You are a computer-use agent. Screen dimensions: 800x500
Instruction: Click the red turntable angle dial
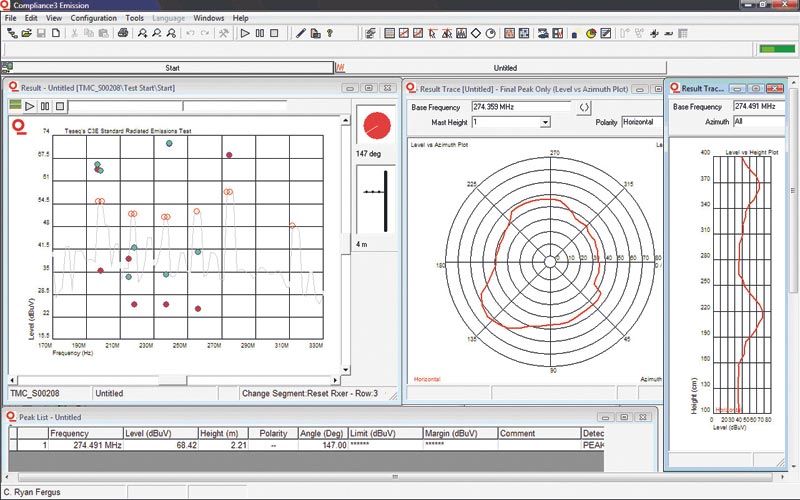pos(377,126)
